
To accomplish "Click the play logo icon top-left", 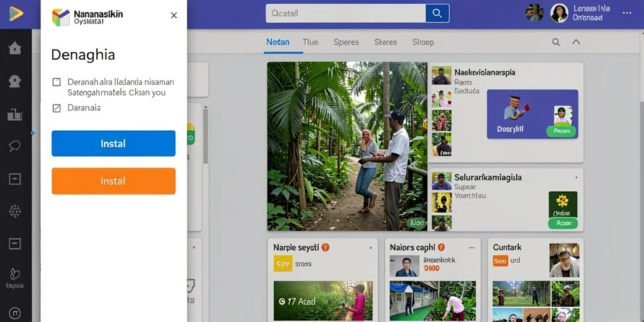I will (x=16, y=14).
